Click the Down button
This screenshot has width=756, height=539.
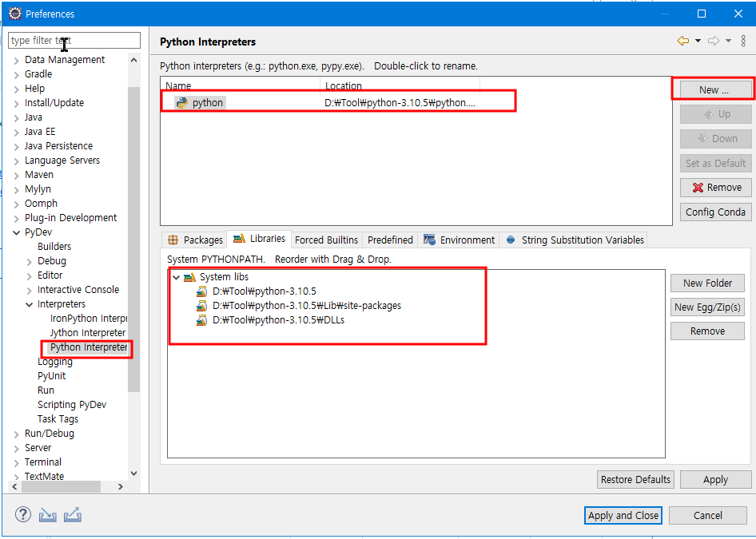click(715, 139)
